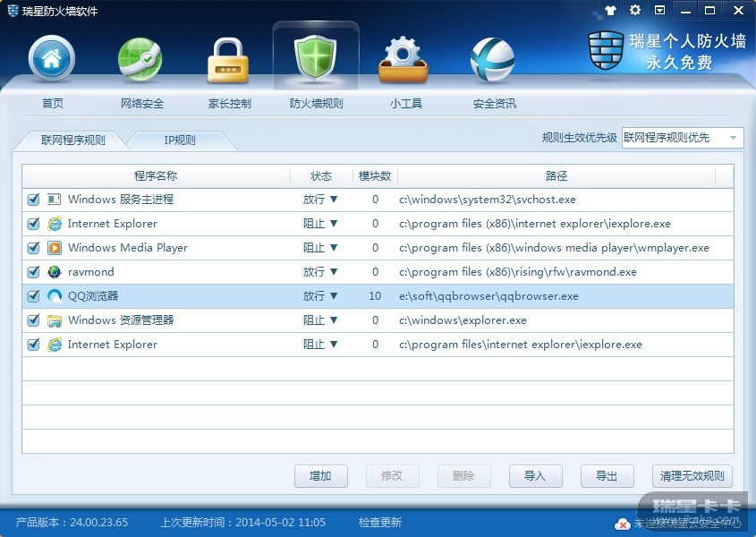Switch to the 联网程序规则 tab
This screenshot has height=537, width=756.
[x=72, y=141]
